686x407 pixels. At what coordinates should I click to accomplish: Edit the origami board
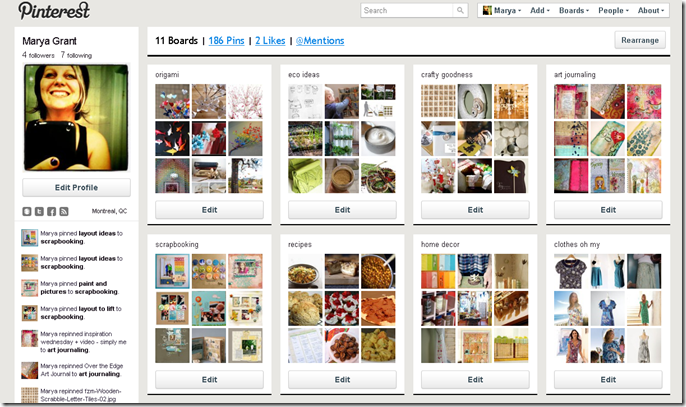(x=209, y=210)
